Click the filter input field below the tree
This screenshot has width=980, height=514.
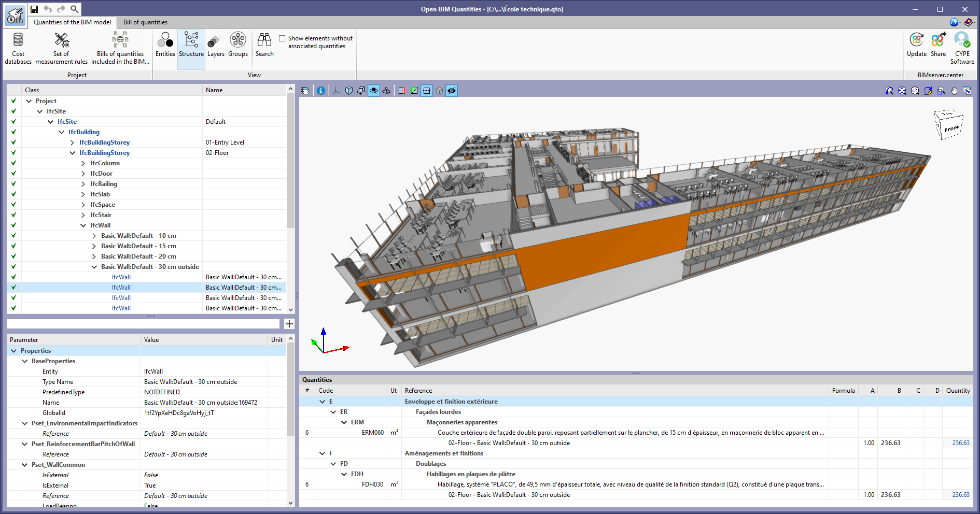pos(143,324)
